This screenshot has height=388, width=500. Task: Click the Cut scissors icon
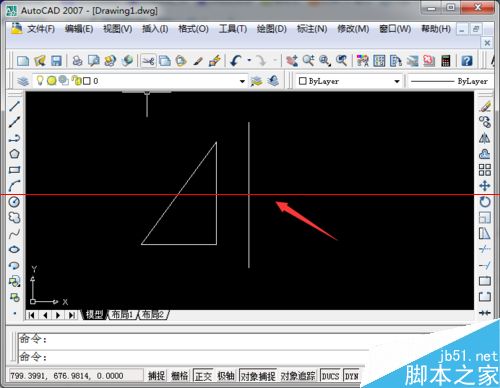[148, 61]
